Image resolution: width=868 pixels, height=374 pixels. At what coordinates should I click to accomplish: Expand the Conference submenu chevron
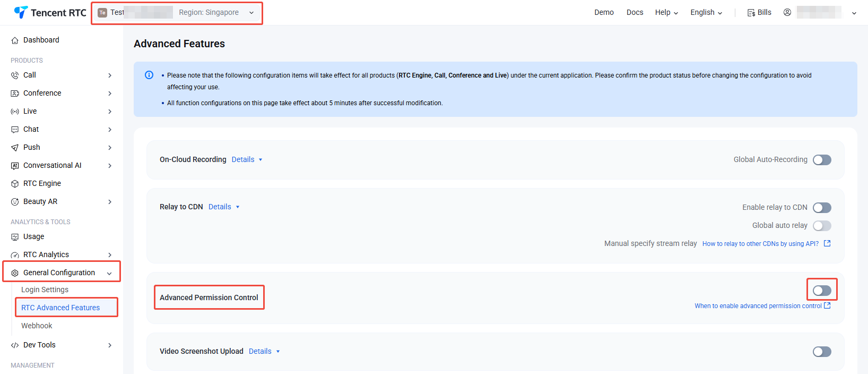110,93
